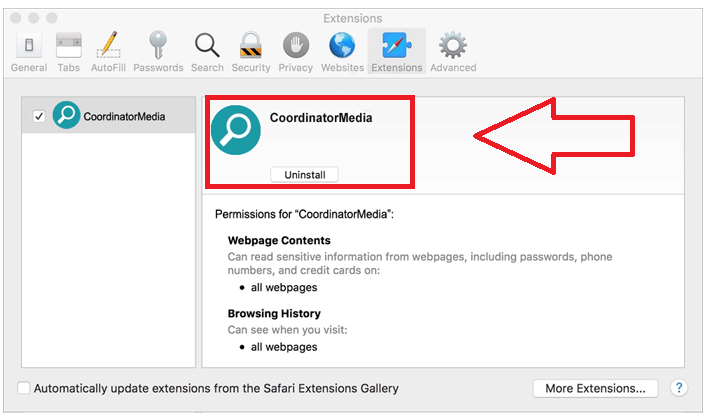Viewport: 712px width, 420px height.
Task: Click the sidebar CoordinatorMedia teal icon
Action: coord(66,117)
